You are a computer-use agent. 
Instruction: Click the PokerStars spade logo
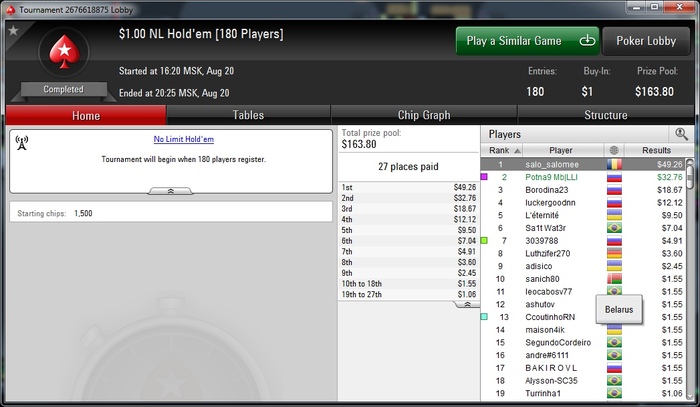pos(64,52)
